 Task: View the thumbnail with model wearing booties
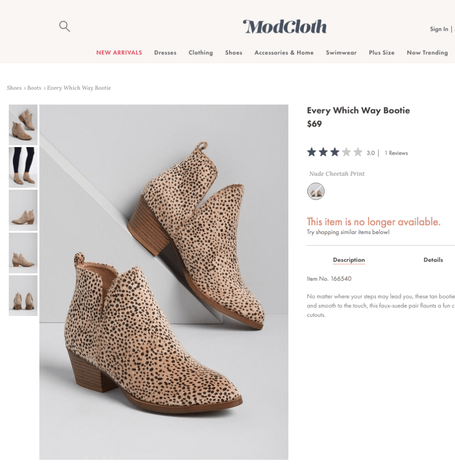(23, 168)
